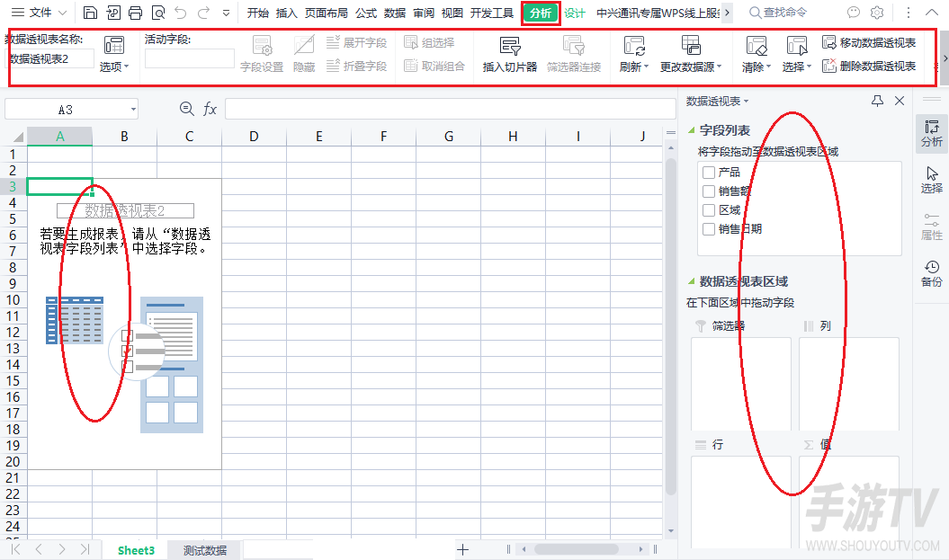Redo the last action
The width and height of the screenshot is (949, 560).
click(x=203, y=13)
